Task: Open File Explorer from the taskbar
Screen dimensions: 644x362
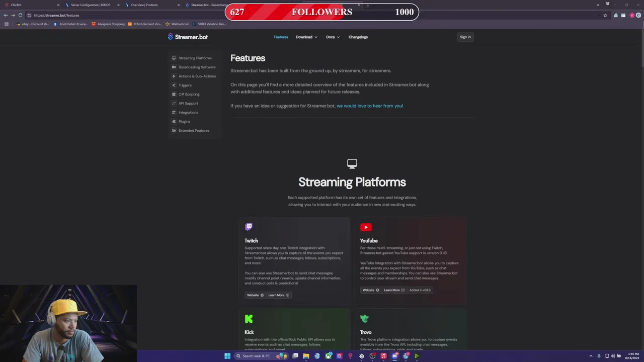Action: coord(306,356)
